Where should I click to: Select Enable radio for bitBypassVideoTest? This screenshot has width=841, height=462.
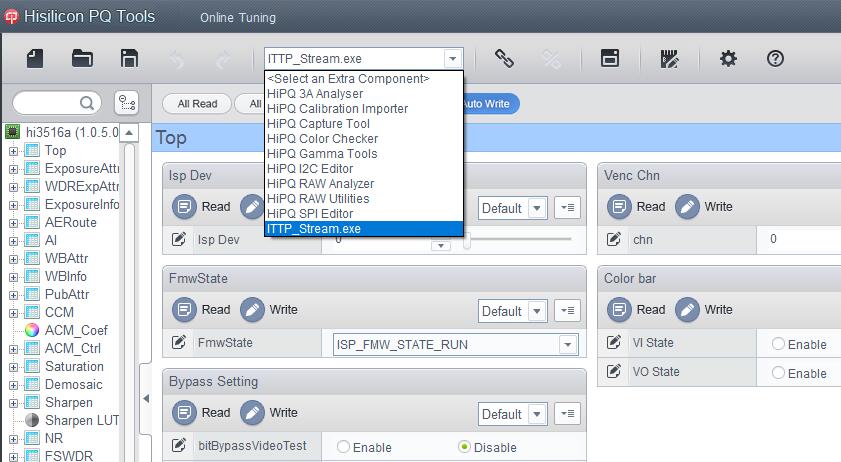[x=343, y=446]
